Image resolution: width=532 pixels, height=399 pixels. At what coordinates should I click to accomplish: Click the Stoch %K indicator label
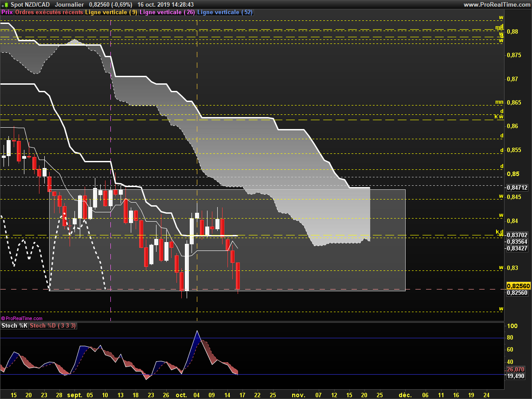[15, 326]
